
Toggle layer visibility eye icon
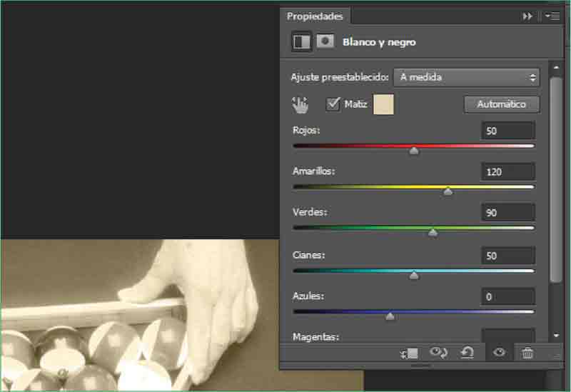[499, 353]
